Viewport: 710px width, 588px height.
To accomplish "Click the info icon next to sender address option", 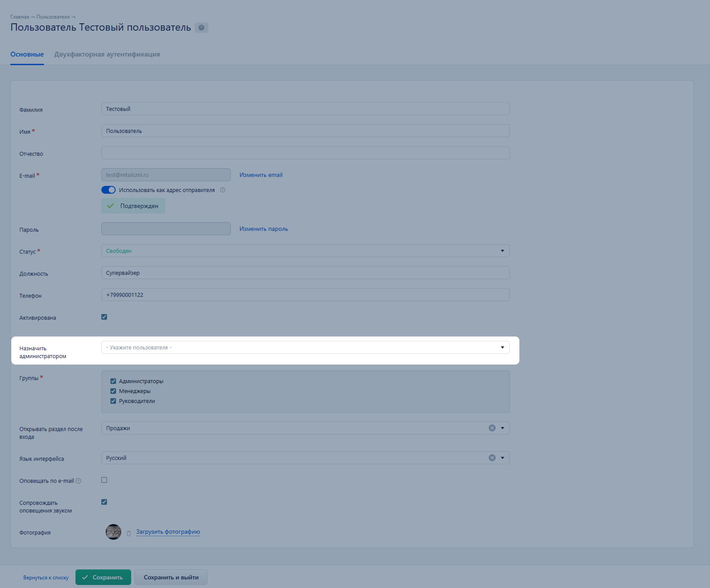I will 223,190.
